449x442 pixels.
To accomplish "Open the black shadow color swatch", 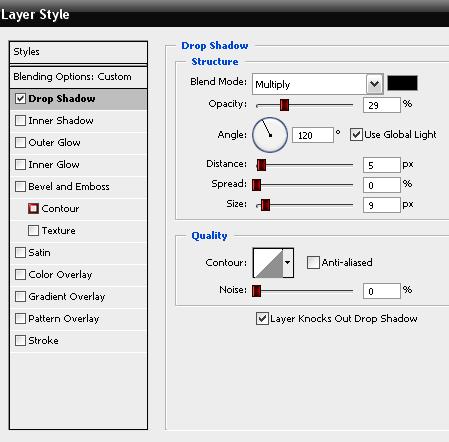I will [402, 83].
